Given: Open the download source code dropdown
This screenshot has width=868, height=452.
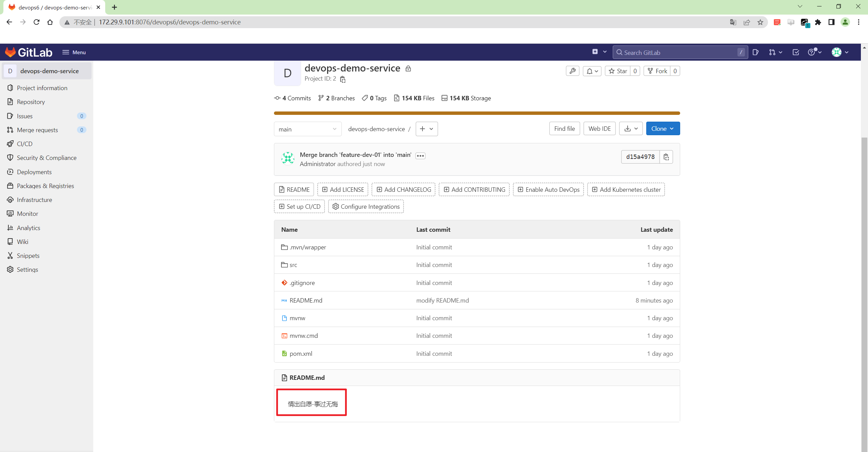Looking at the screenshot, I should (x=631, y=129).
